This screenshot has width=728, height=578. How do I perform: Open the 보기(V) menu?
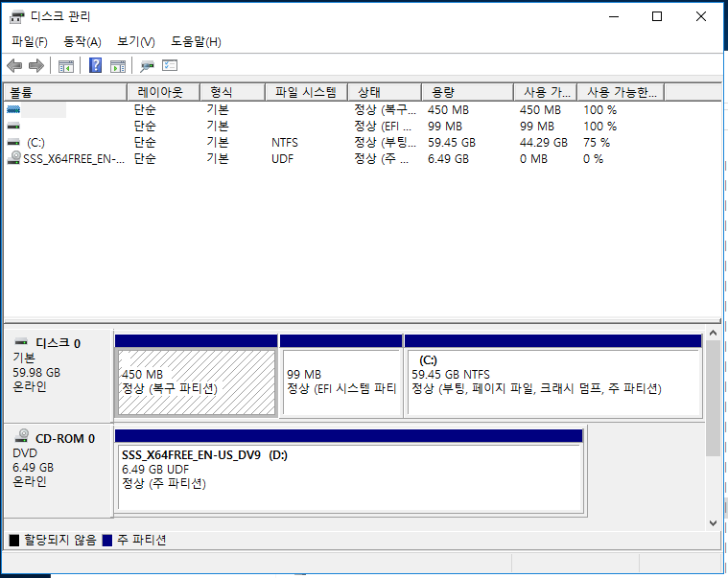click(135, 42)
